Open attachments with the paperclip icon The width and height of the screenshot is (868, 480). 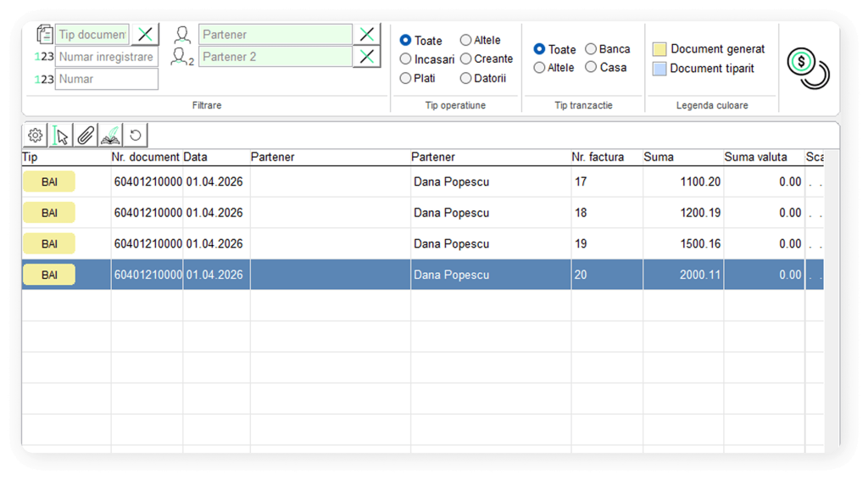86,136
